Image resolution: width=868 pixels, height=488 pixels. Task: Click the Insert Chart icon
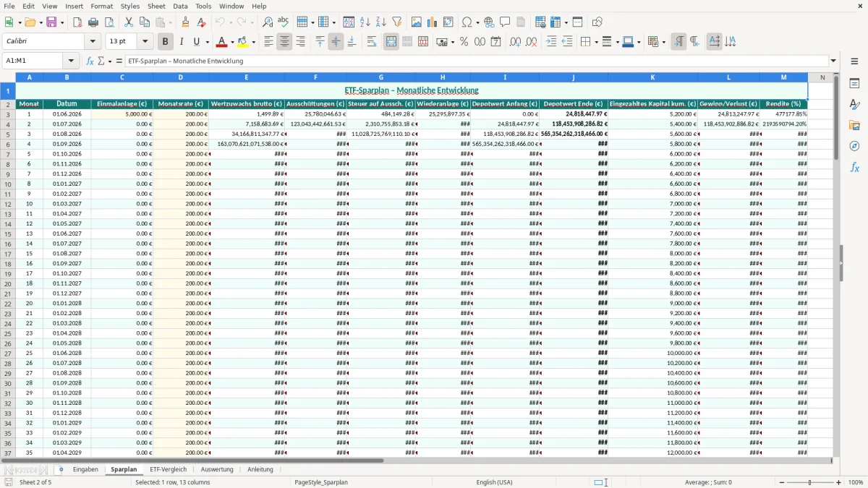point(432,22)
